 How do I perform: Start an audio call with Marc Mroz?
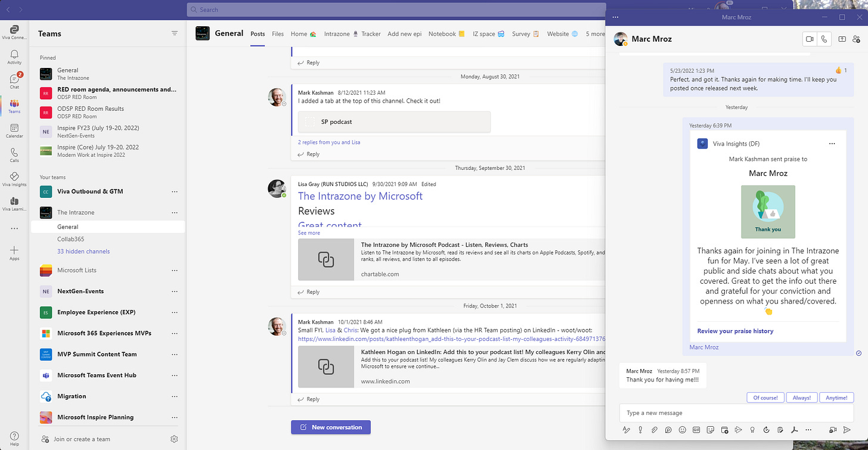pos(824,39)
